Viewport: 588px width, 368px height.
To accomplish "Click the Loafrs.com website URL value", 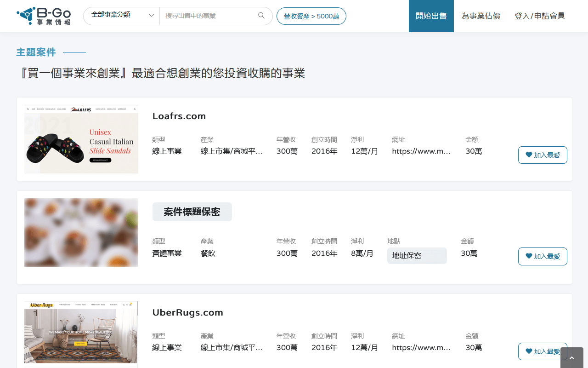I will [x=421, y=151].
